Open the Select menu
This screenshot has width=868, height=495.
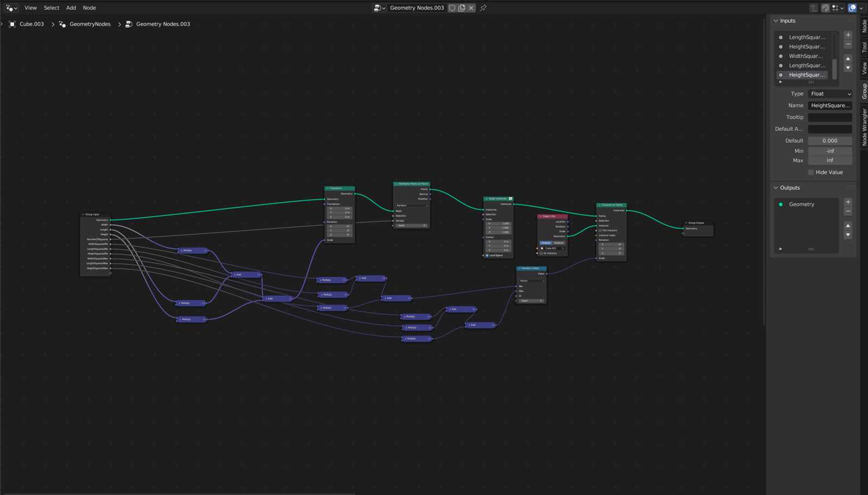52,8
